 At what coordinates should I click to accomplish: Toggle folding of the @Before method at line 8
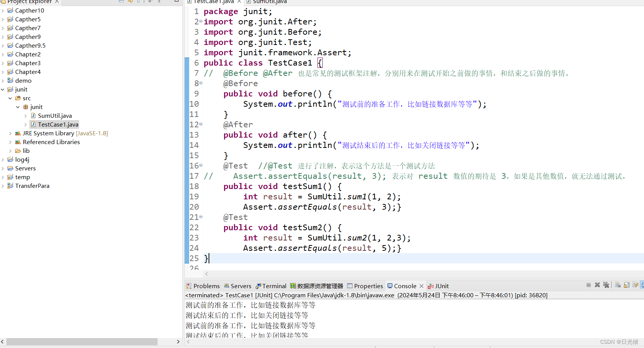(201, 83)
